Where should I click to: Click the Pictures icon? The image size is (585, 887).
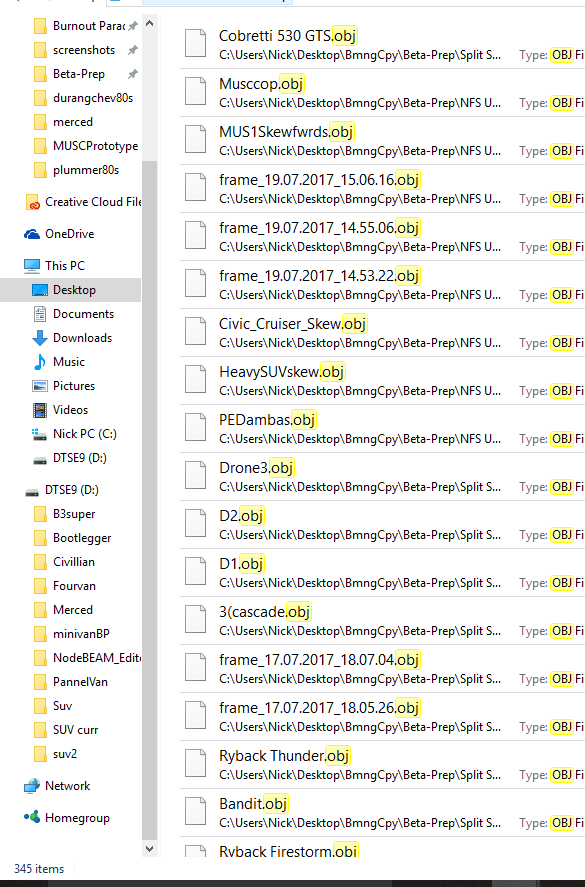40,386
